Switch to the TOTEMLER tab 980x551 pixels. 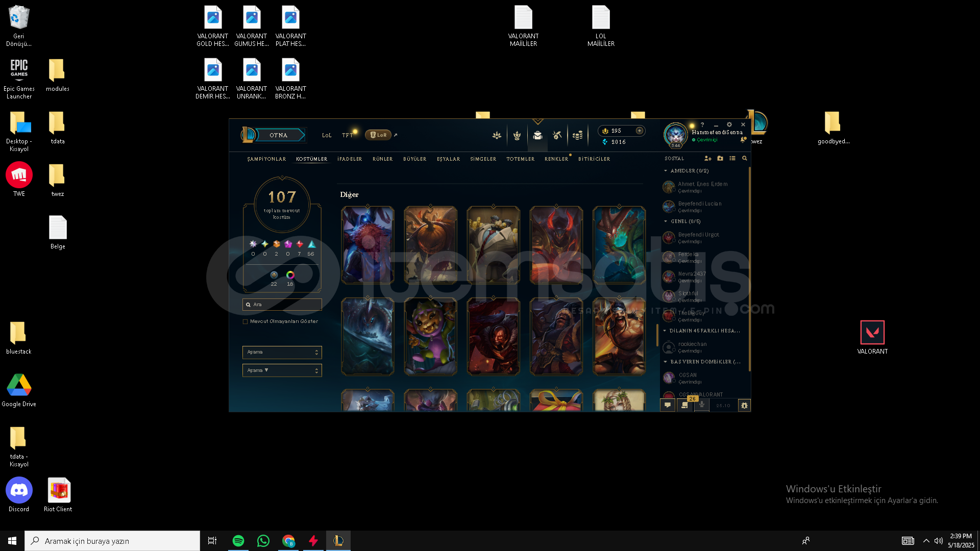(x=521, y=159)
